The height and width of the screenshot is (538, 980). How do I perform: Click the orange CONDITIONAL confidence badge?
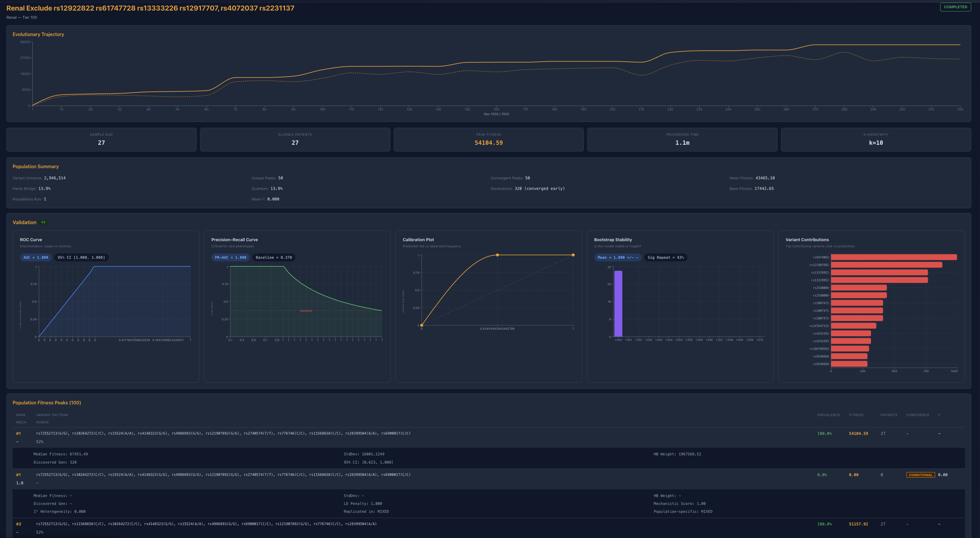pyautogui.click(x=920, y=475)
